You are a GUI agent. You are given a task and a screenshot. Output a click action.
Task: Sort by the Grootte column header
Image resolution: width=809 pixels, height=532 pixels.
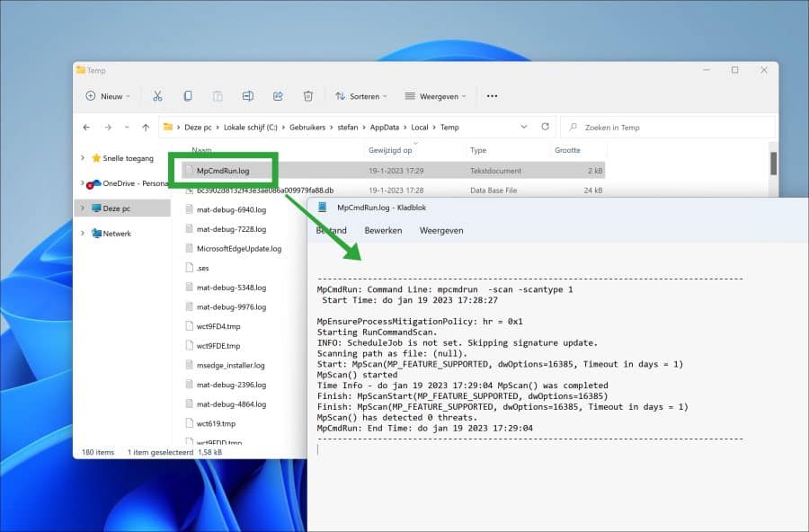567,150
